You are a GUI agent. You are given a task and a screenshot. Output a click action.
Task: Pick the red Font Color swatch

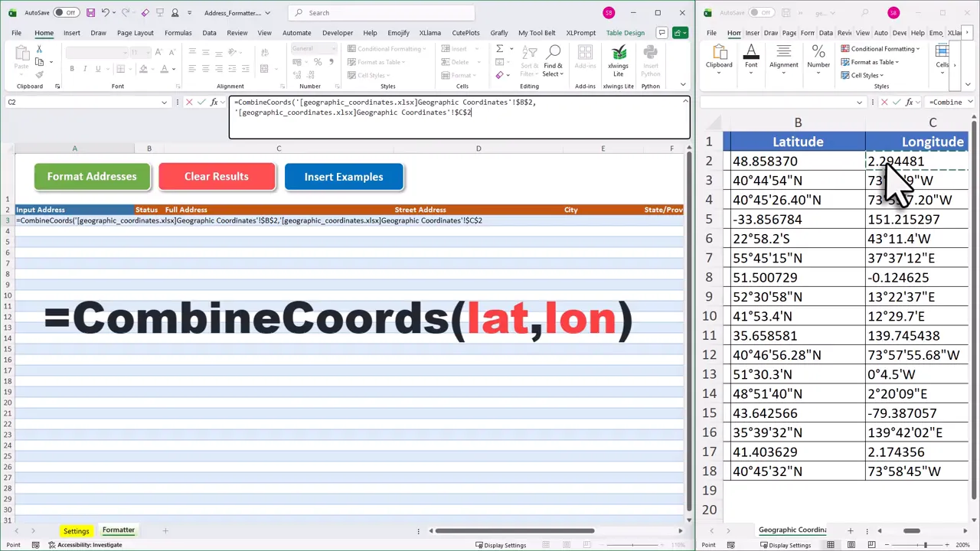164,69
